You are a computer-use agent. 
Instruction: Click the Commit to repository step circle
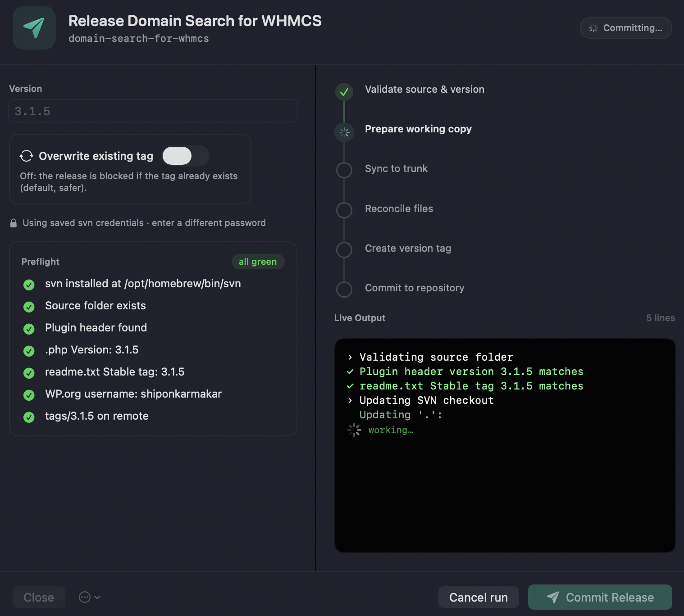[344, 289]
